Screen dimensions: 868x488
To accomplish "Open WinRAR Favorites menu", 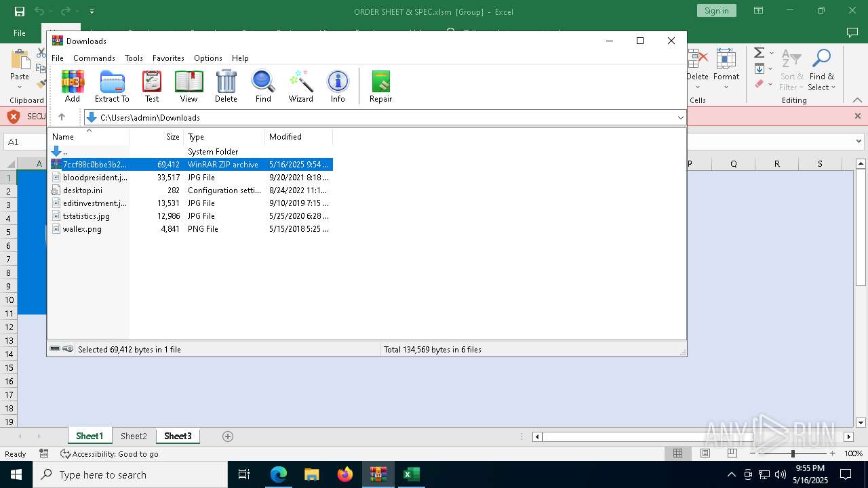I will [x=168, y=58].
